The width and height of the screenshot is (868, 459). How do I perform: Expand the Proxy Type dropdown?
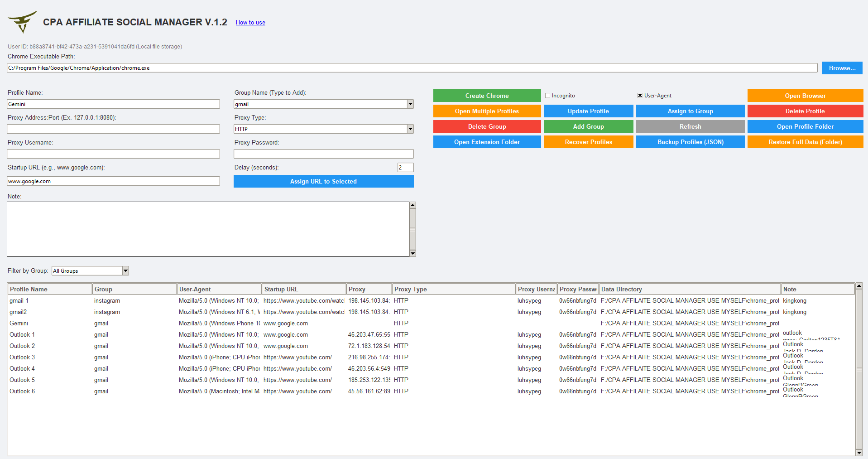point(410,129)
